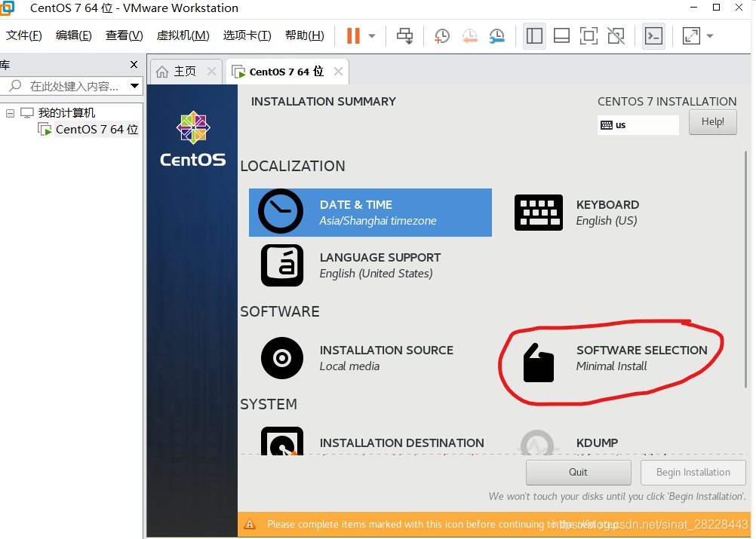Open the 选项卡(T) menu
The width and height of the screenshot is (756, 539).
247,35
